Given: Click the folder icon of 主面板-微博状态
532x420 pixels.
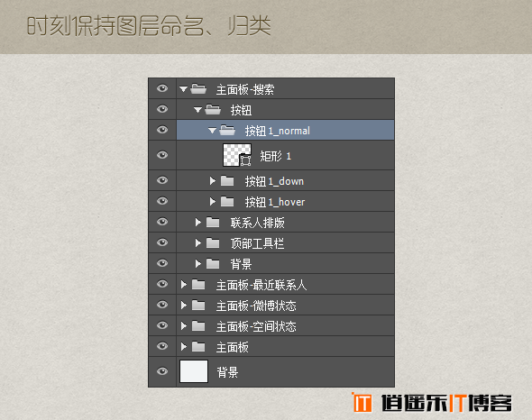Looking at the screenshot, I should click(198, 305).
